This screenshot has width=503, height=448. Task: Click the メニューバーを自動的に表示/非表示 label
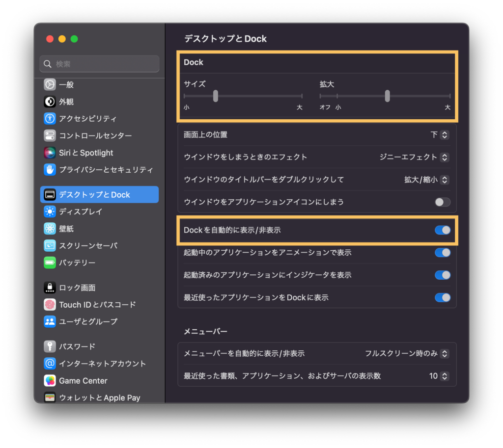coord(244,353)
